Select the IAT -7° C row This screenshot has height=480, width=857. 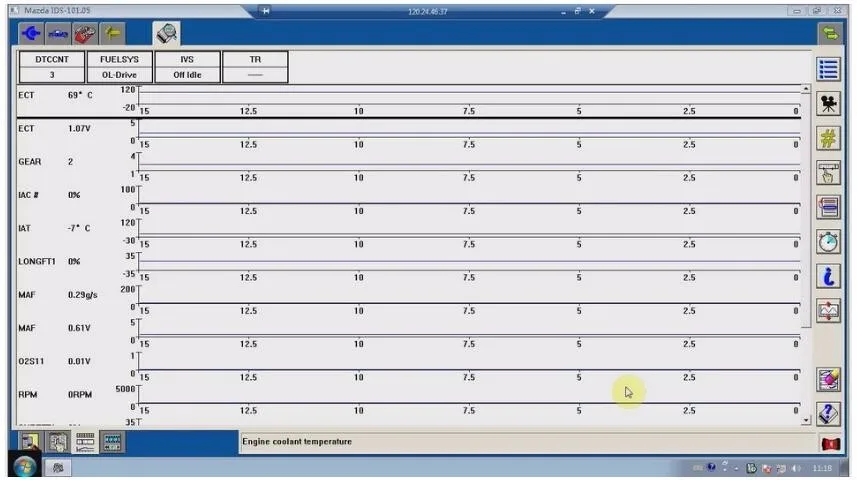tap(409, 234)
